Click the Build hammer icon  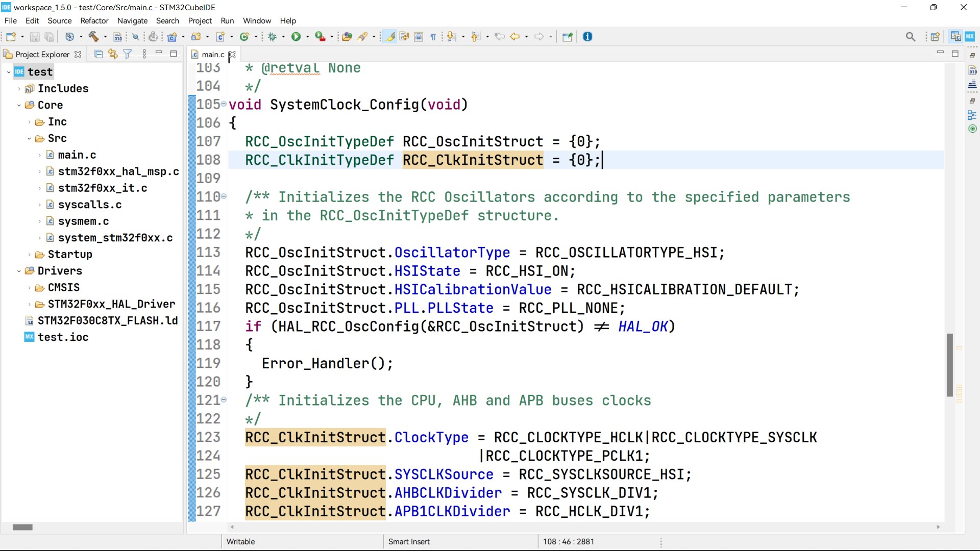click(93, 37)
